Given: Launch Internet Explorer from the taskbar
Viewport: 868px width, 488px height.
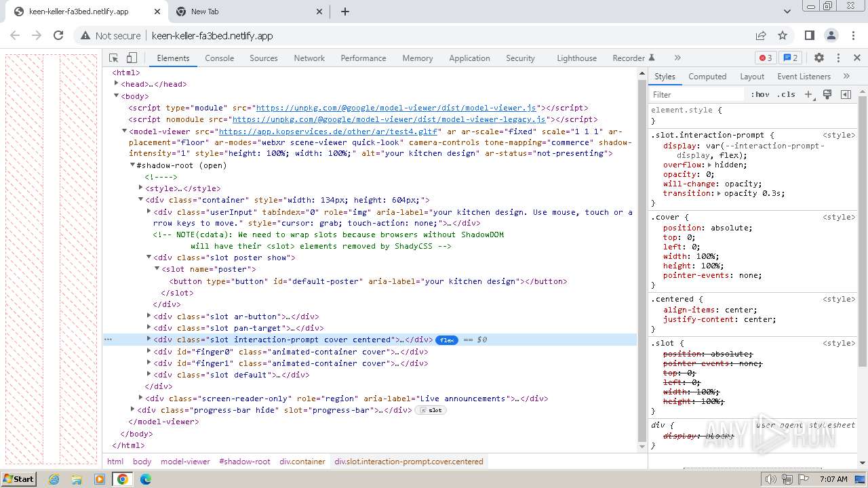Looking at the screenshot, I should coord(54,479).
